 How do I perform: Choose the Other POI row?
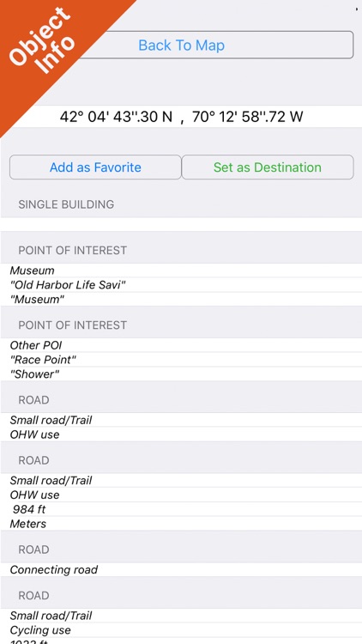tap(181, 345)
